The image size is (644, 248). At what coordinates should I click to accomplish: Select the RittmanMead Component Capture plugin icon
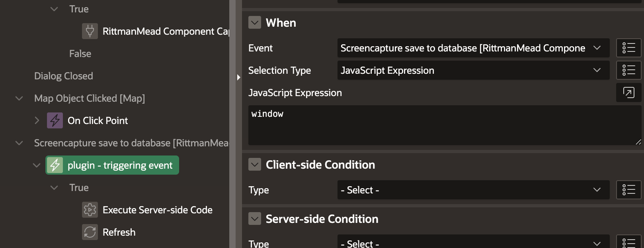tap(90, 31)
